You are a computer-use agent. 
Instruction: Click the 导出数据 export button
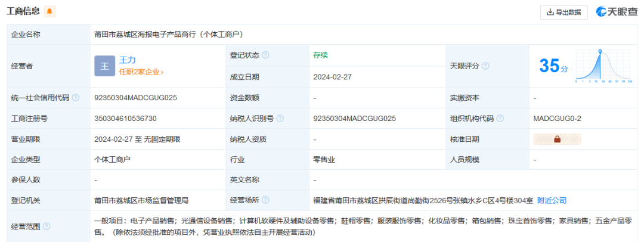pos(563,12)
